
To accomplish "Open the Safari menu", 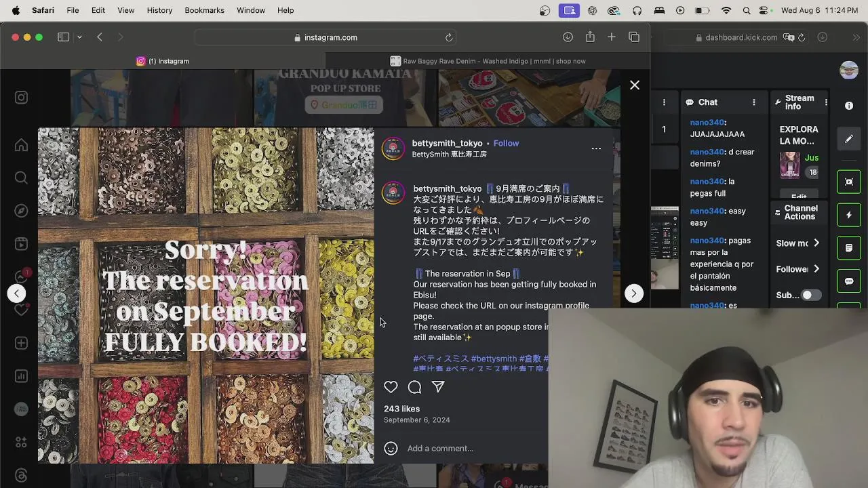I will tap(43, 10).
